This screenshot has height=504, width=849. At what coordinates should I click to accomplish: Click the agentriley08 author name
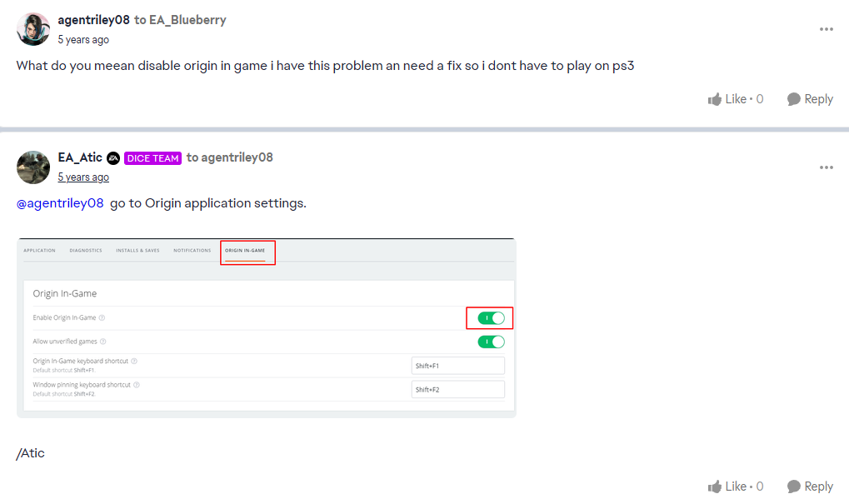pyautogui.click(x=93, y=20)
